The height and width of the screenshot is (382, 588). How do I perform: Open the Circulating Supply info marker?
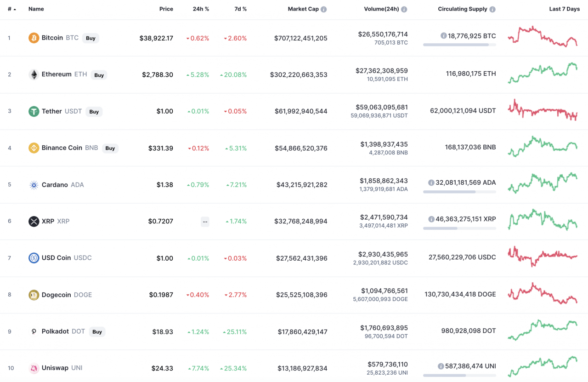[x=492, y=9]
